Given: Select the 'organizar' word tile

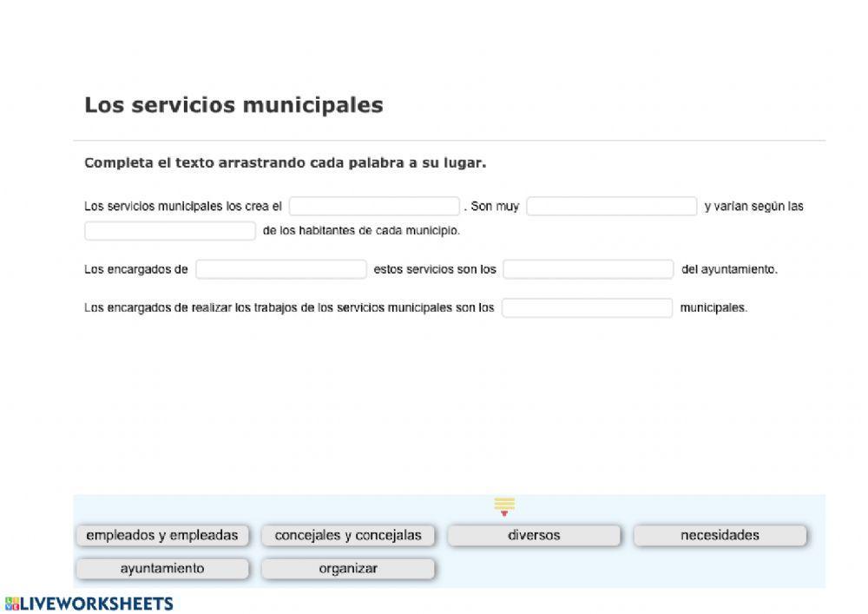Looking at the screenshot, I should click(348, 569).
